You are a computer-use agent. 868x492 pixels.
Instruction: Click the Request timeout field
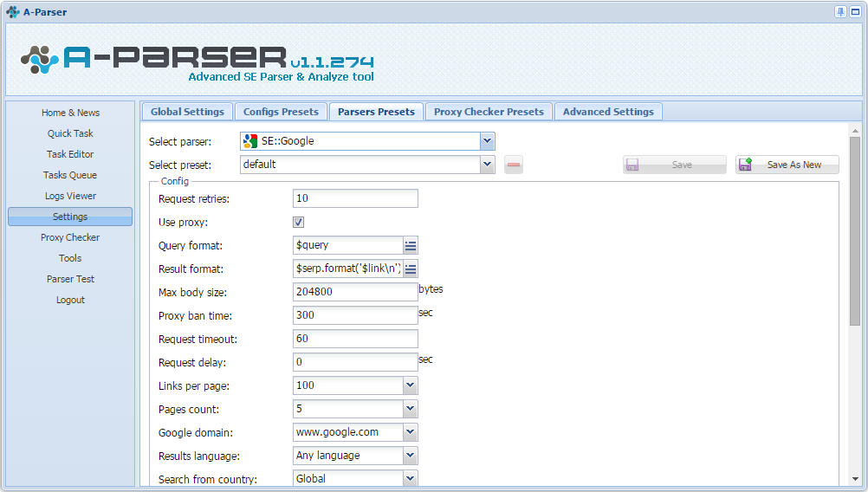point(355,339)
